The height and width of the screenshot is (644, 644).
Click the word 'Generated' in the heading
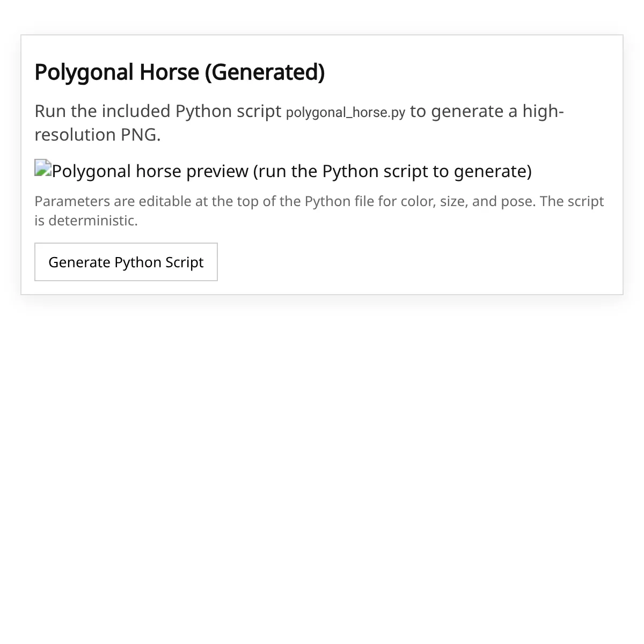click(x=266, y=72)
